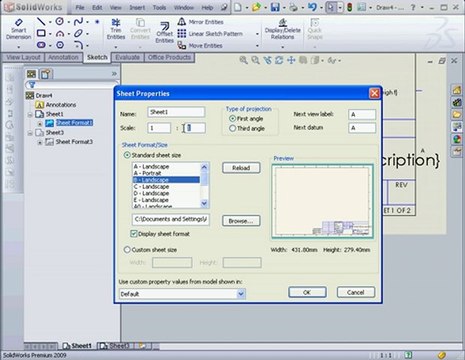Open the Tools menu

(159, 7)
